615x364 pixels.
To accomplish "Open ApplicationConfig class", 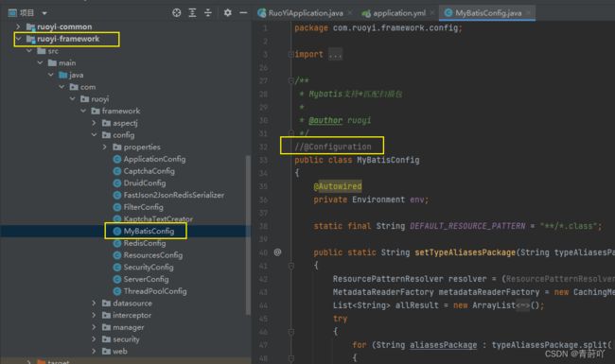I will [x=154, y=159].
